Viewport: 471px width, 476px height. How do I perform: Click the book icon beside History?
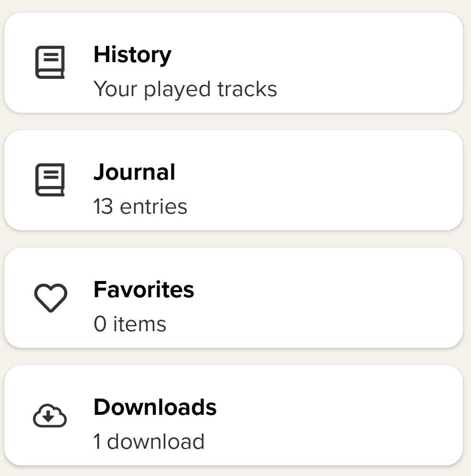tap(50, 62)
